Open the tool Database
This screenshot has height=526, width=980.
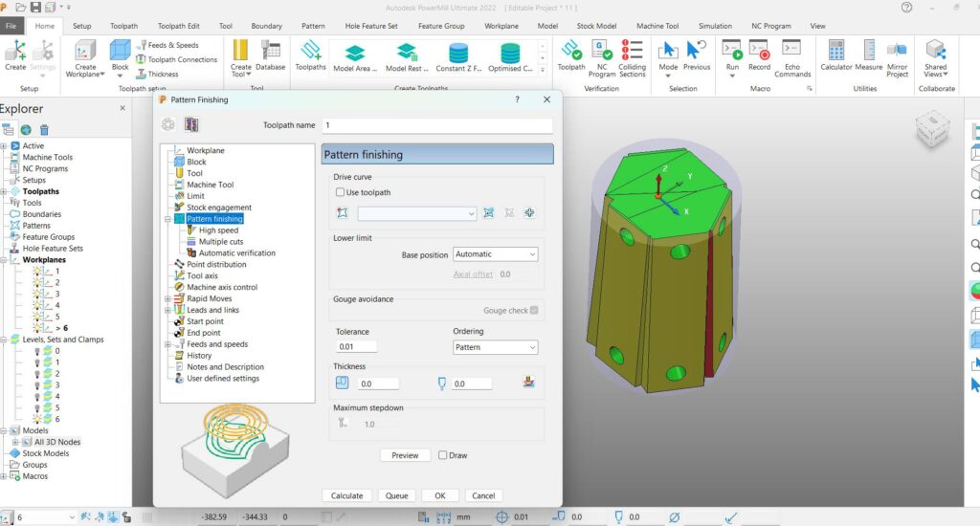pos(270,55)
